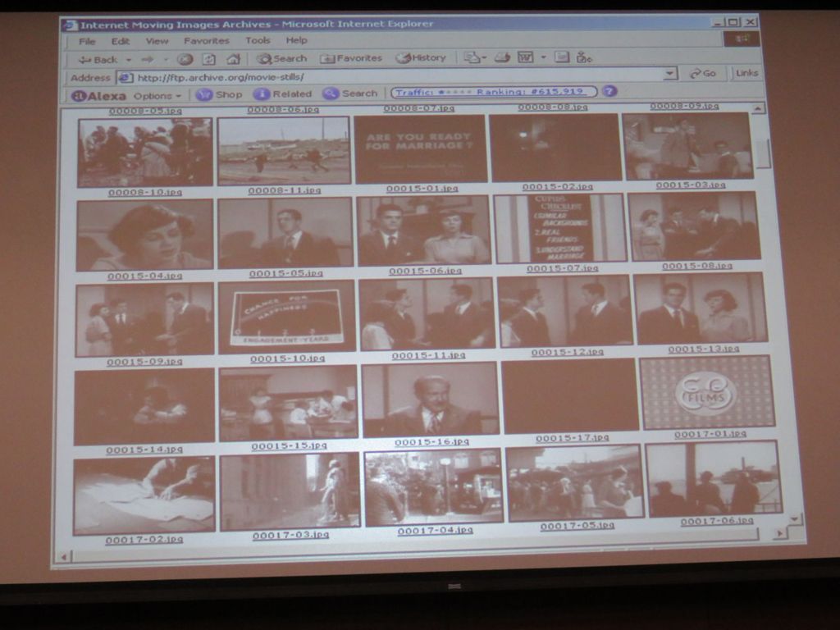Open the Forward history dropdown arrow
This screenshot has height=630, width=840.
click(166, 59)
